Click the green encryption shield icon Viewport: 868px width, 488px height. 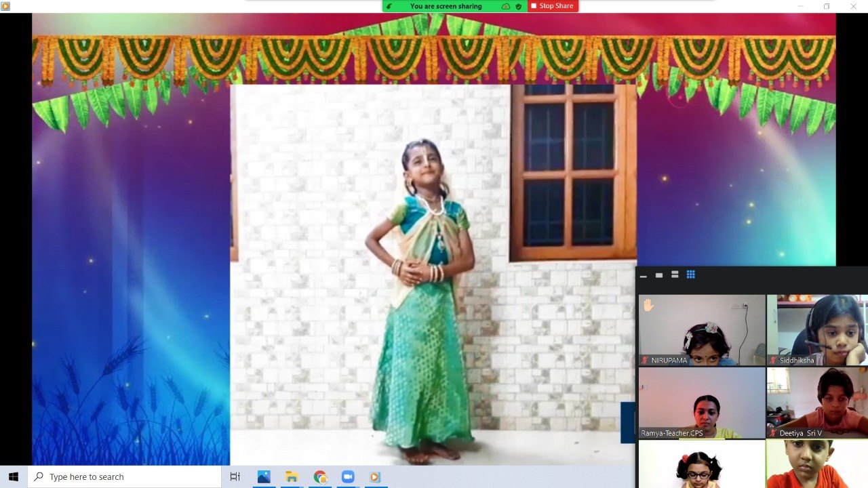click(x=519, y=6)
